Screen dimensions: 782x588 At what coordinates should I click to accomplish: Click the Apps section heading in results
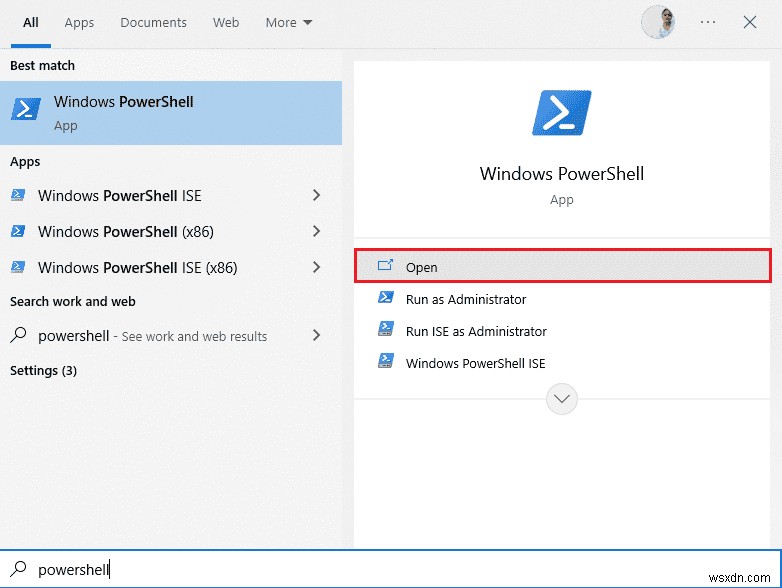click(25, 162)
